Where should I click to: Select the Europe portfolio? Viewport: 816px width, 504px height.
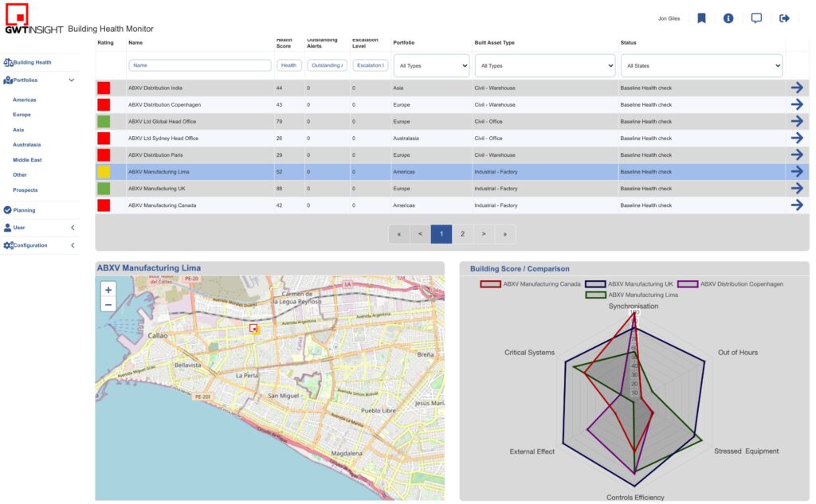[x=22, y=115]
